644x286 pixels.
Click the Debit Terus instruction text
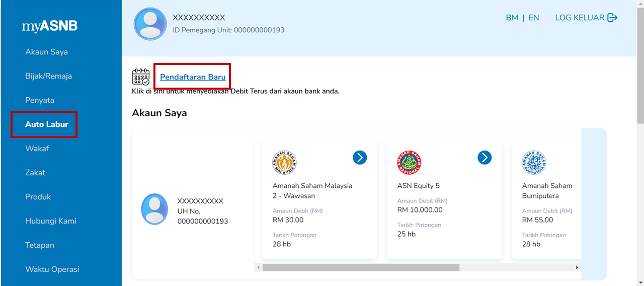235,92
